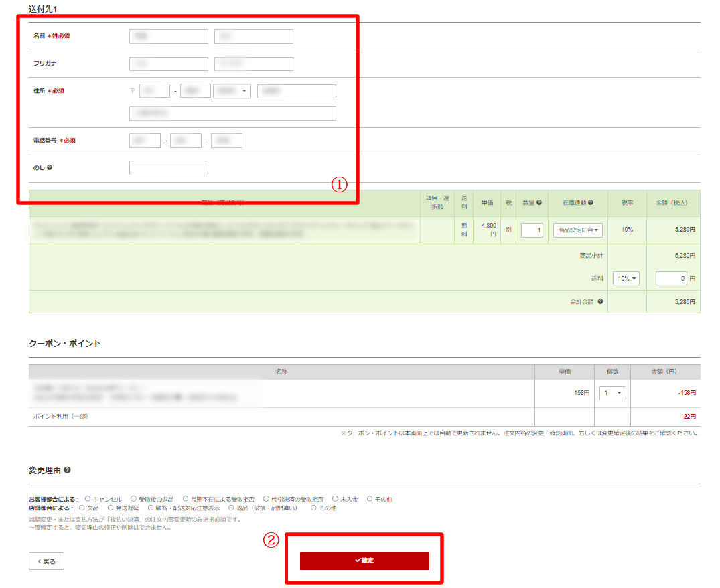
Task: Click the red 確定 button
Action: (x=364, y=561)
